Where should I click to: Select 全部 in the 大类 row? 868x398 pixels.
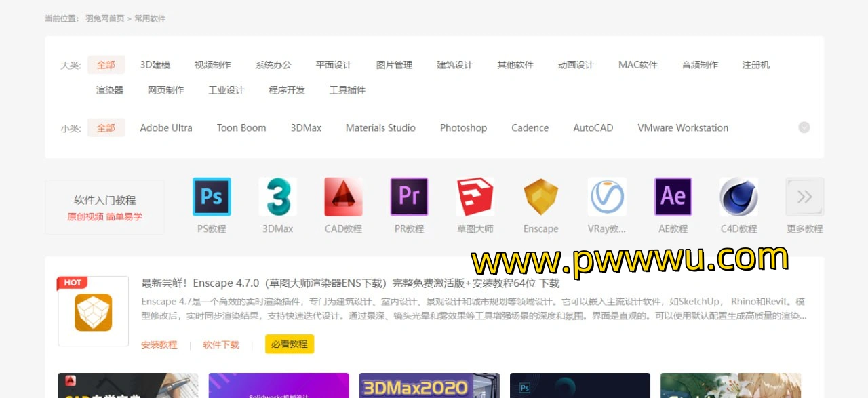pyautogui.click(x=106, y=65)
